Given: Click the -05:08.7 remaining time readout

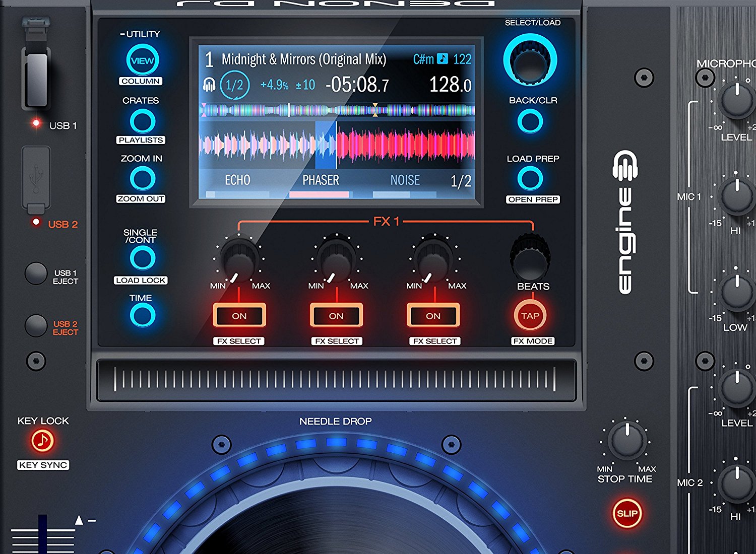Looking at the screenshot, I should [357, 85].
